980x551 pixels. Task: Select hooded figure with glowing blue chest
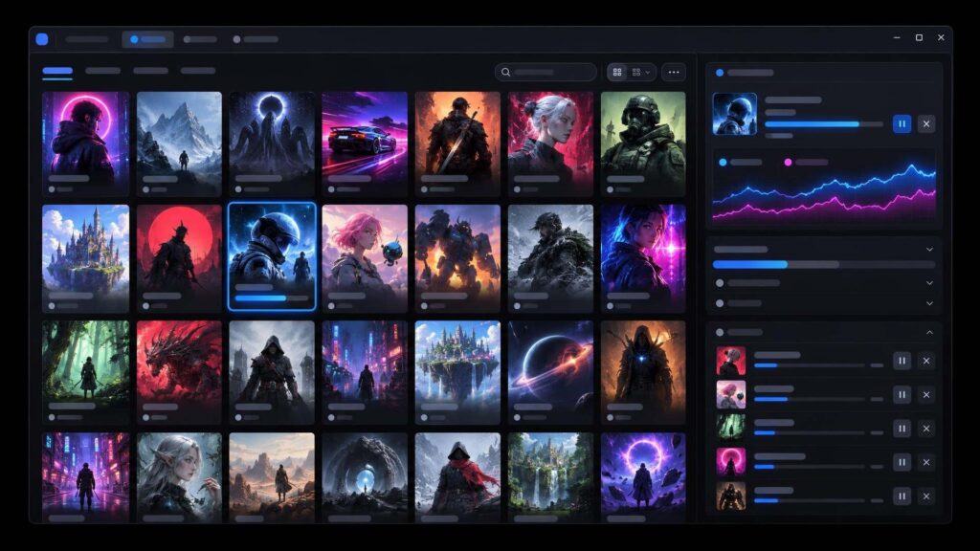[x=643, y=372]
